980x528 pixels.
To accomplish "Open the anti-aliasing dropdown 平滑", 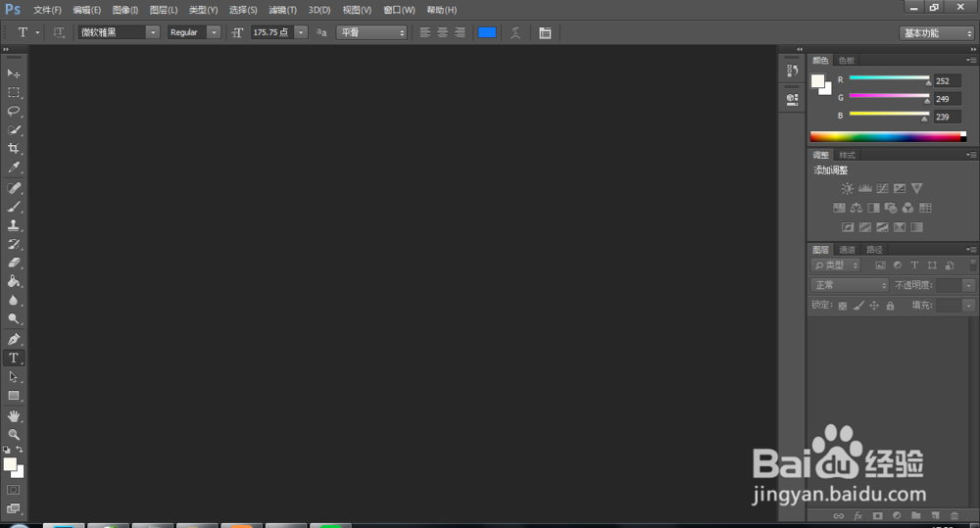I will [371, 32].
